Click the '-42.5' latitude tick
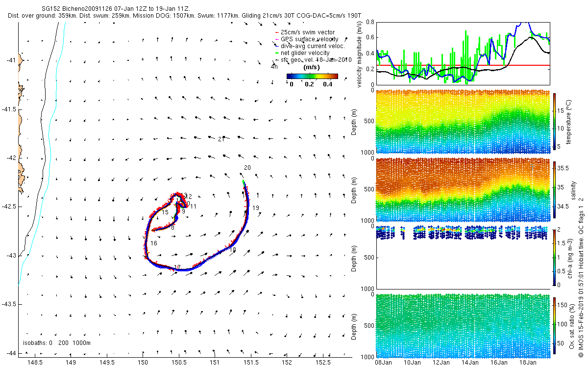The width and height of the screenshot is (588, 368). [9, 207]
